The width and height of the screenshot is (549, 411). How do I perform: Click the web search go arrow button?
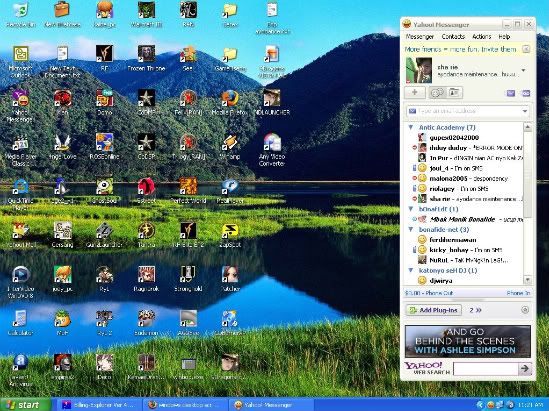pyautogui.click(x=525, y=368)
